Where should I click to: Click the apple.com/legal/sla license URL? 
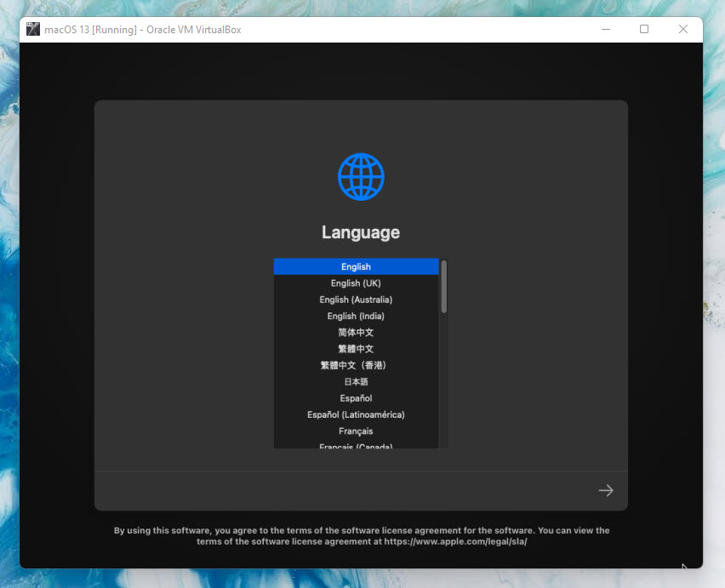[x=454, y=541]
